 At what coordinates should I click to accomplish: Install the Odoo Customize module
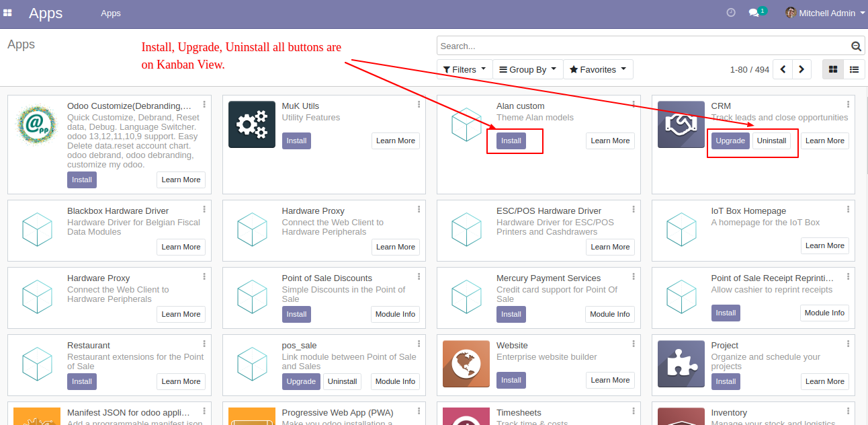(82, 180)
